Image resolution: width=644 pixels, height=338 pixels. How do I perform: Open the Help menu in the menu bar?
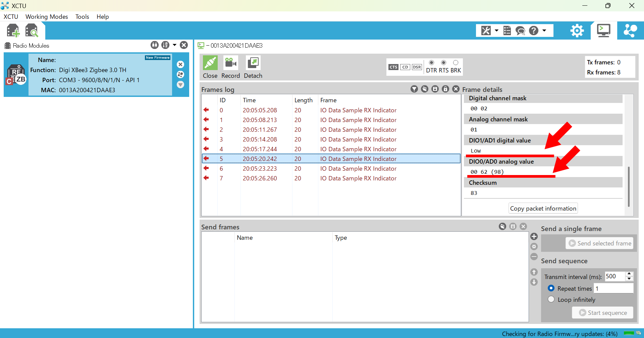pos(103,17)
